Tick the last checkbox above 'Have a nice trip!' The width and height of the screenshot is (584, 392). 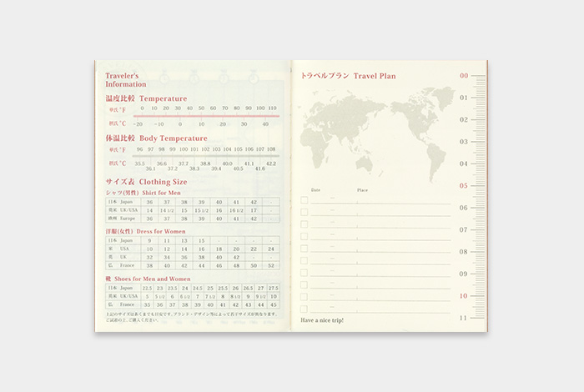tap(305, 309)
